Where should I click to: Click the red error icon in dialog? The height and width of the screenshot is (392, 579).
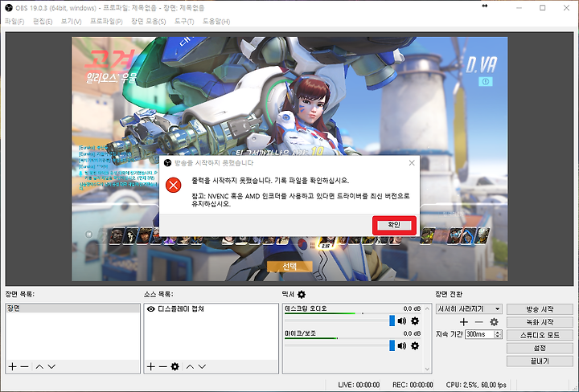[x=173, y=185]
